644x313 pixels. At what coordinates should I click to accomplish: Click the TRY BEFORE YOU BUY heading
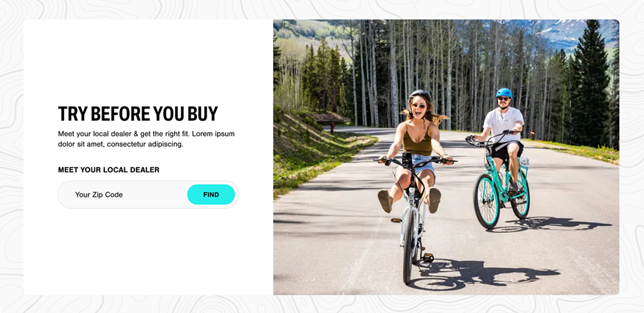[138, 114]
